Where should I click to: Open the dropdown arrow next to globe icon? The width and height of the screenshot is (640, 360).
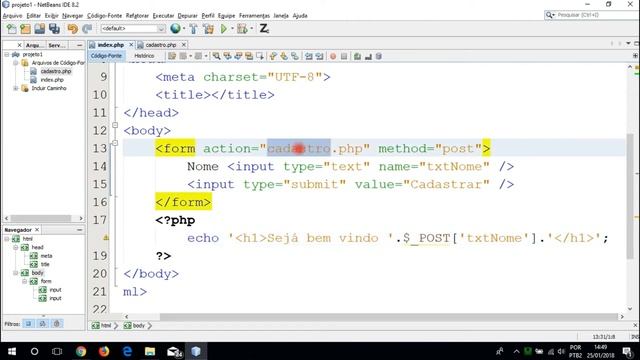pyautogui.click(x=184, y=29)
